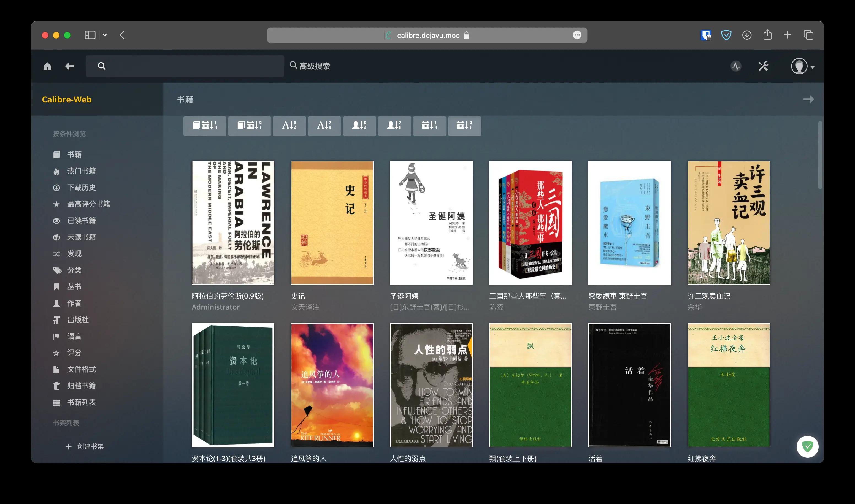Browse by 文件格式 file formats

click(x=74, y=370)
